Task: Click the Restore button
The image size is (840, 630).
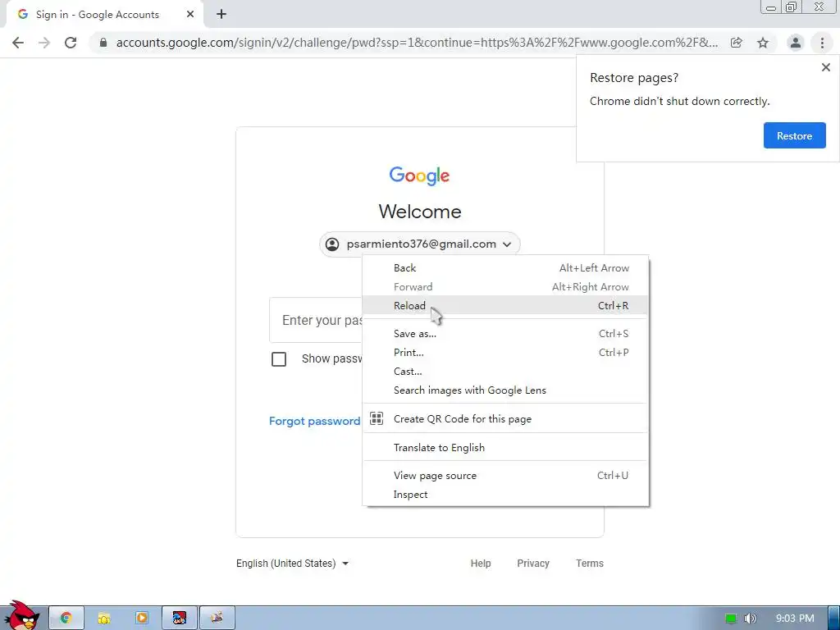Action: pyautogui.click(x=794, y=135)
